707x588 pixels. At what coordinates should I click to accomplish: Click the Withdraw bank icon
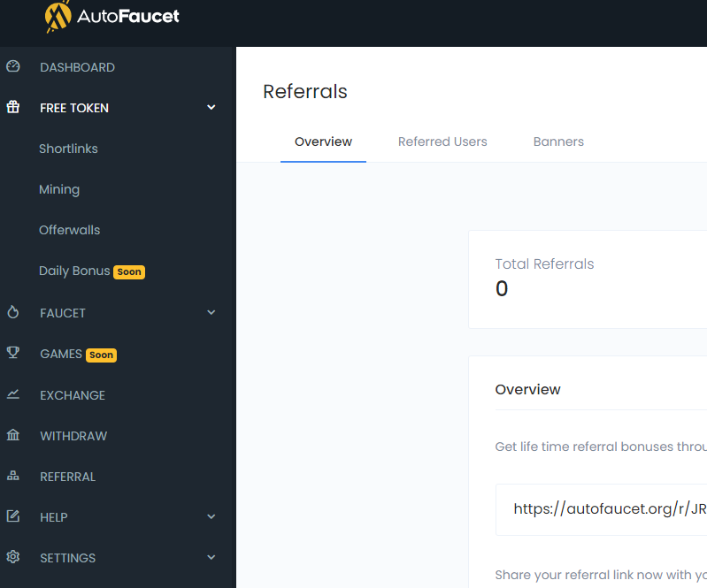tap(12, 436)
